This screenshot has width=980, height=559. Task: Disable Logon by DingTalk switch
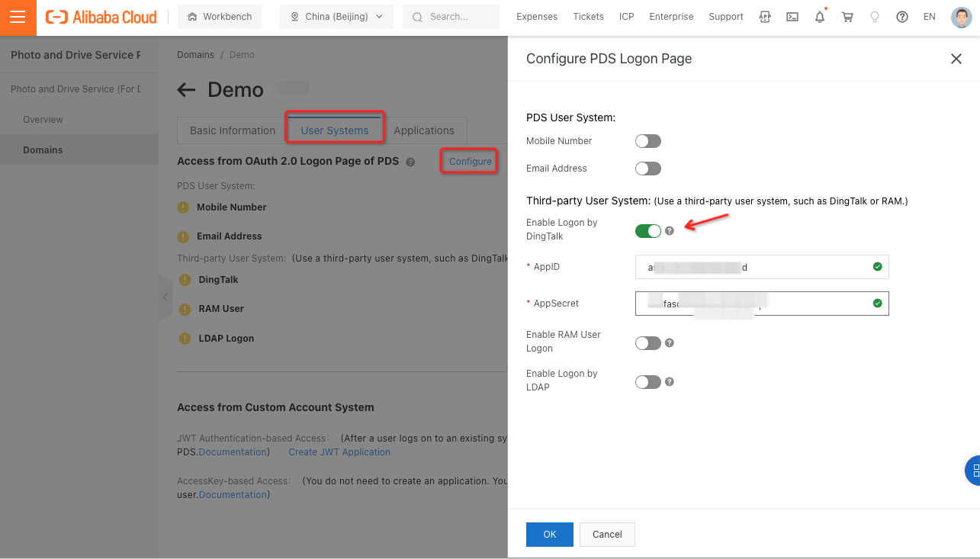(x=648, y=230)
